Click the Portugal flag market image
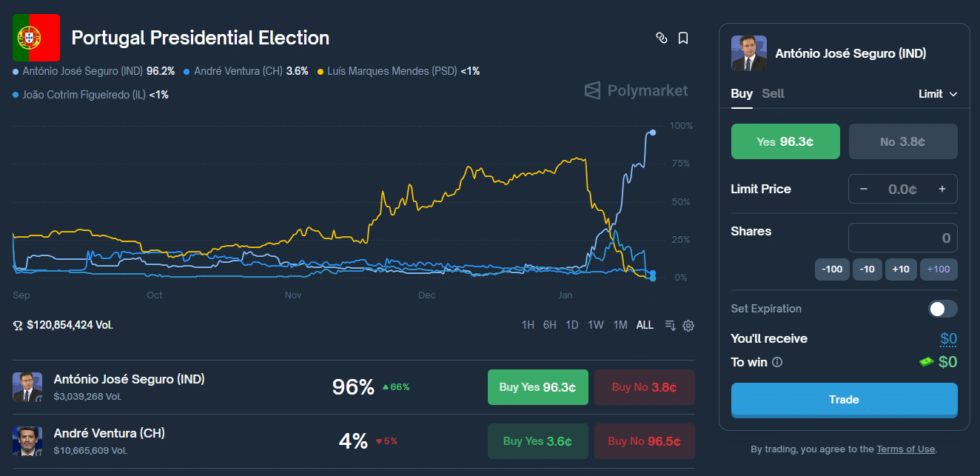 point(36,38)
